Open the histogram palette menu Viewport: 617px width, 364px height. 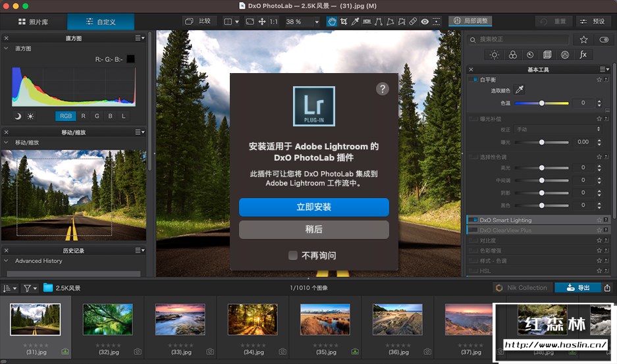pos(140,38)
